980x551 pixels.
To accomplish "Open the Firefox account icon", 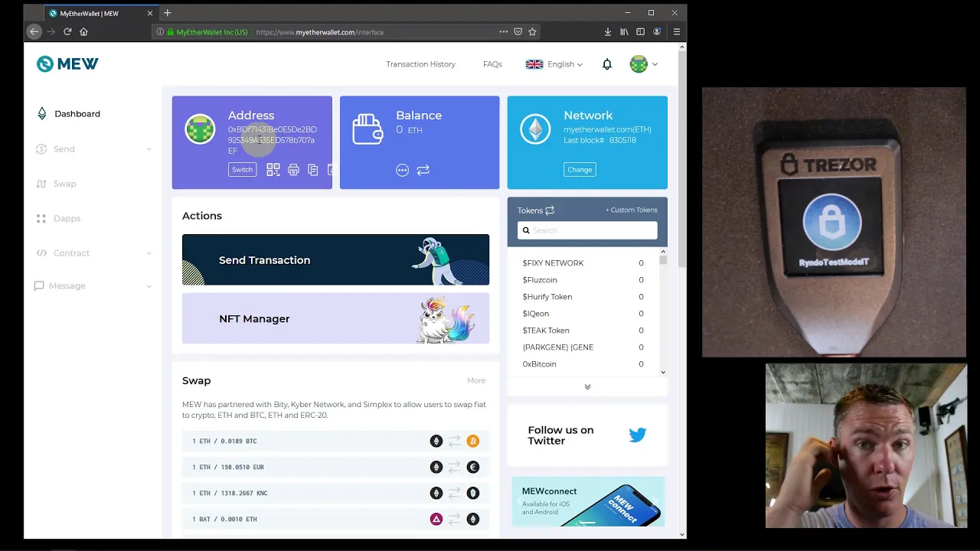I will click(x=657, y=31).
